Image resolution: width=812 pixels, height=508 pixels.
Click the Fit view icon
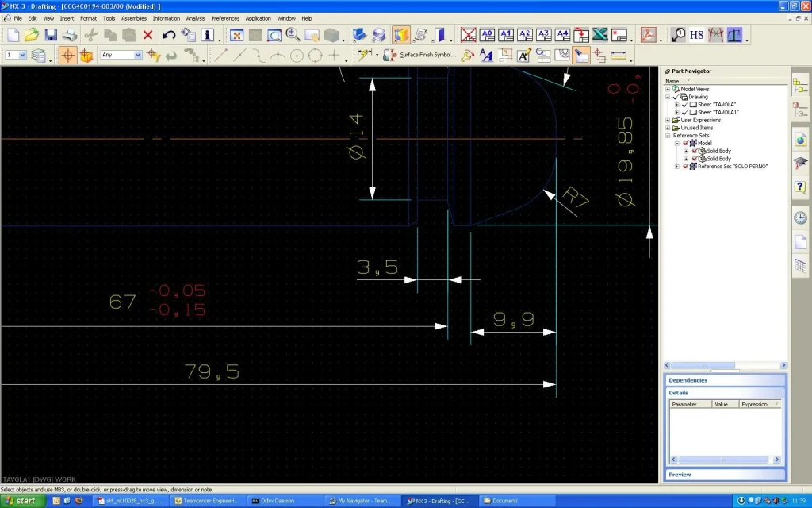pos(236,35)
